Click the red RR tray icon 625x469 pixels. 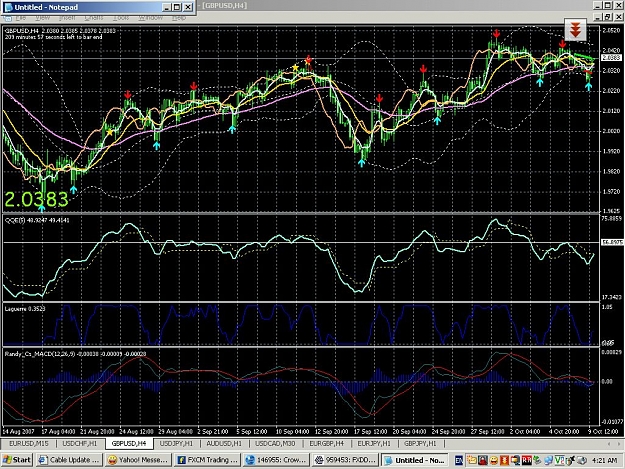tap(527, 461)
